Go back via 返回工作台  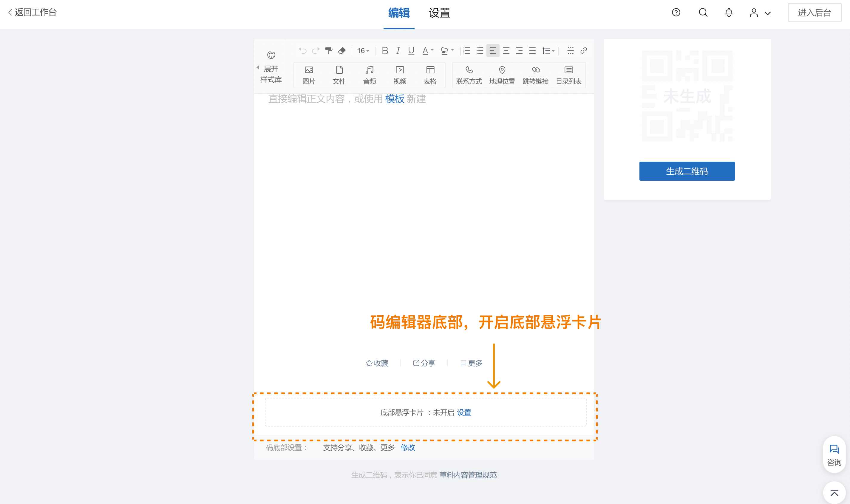click(32, 12)
